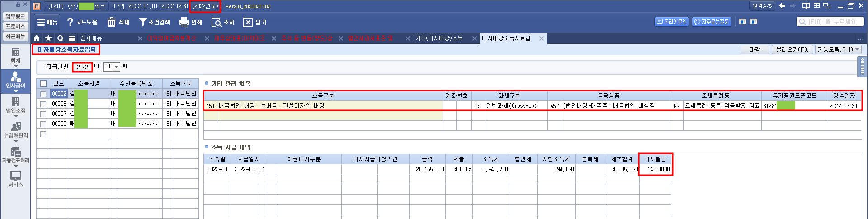
Task: Open the 수임처관리 sidebar module
Action: [15, 130]
